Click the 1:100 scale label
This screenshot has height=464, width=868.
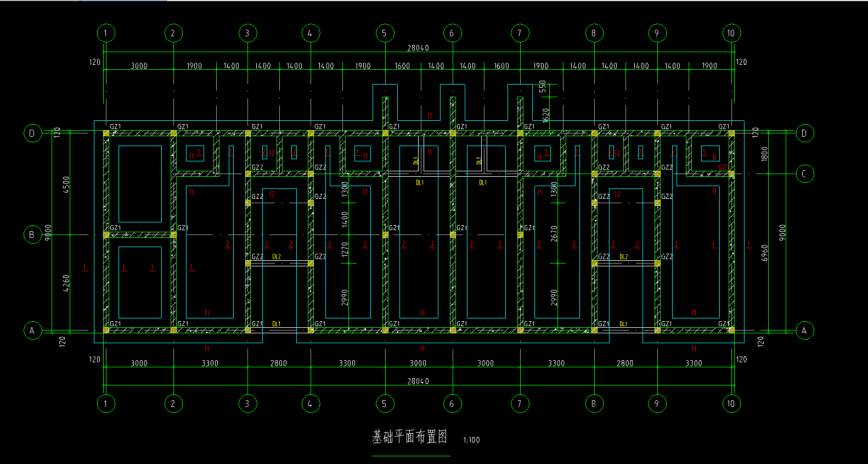pos(471,440)
